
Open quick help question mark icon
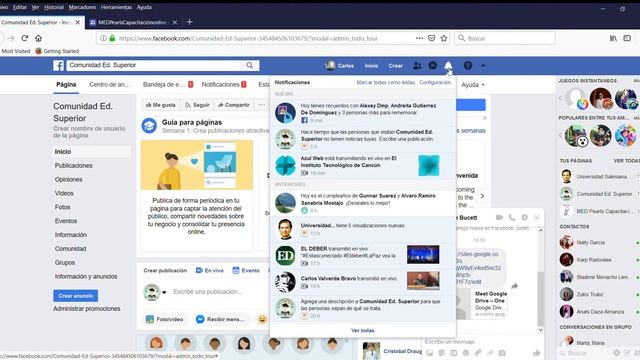pos(468,65)
